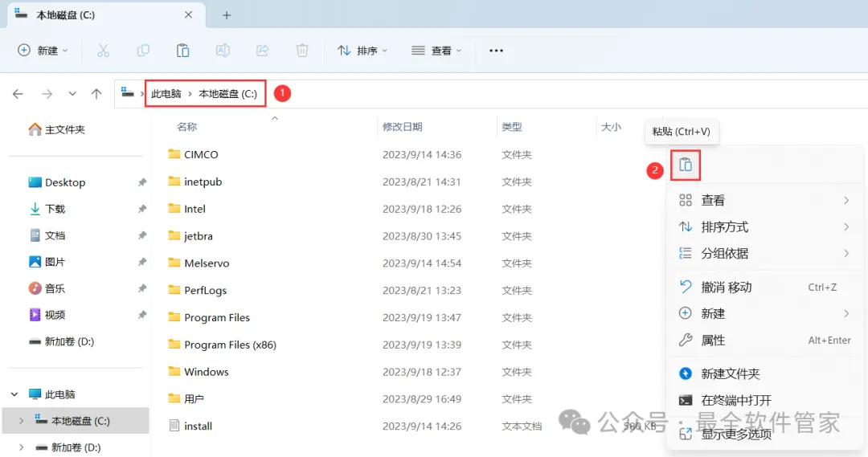Add a new tab with plus button
This screenshot has height=457, width=868.
pos(227,15)
